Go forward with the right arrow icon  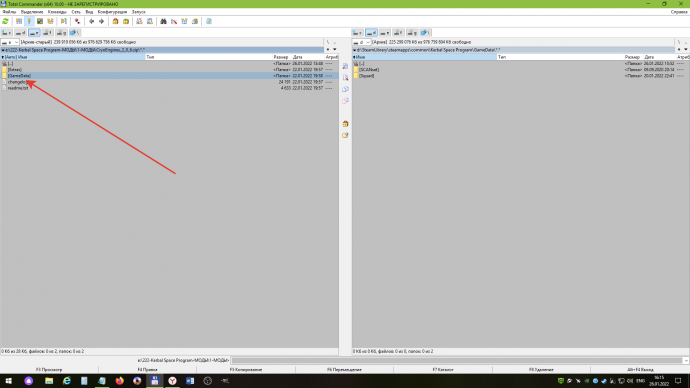[102, 21]
